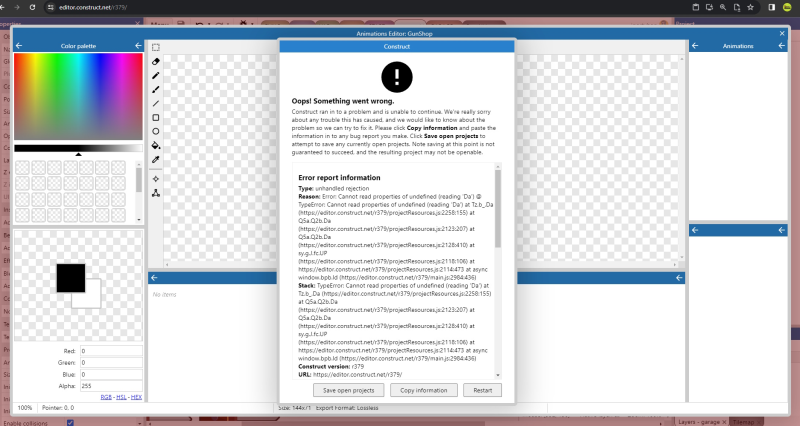Close the Animations Editor: GunShop window
The image size is (800, 426).
(x=782, y=34)
